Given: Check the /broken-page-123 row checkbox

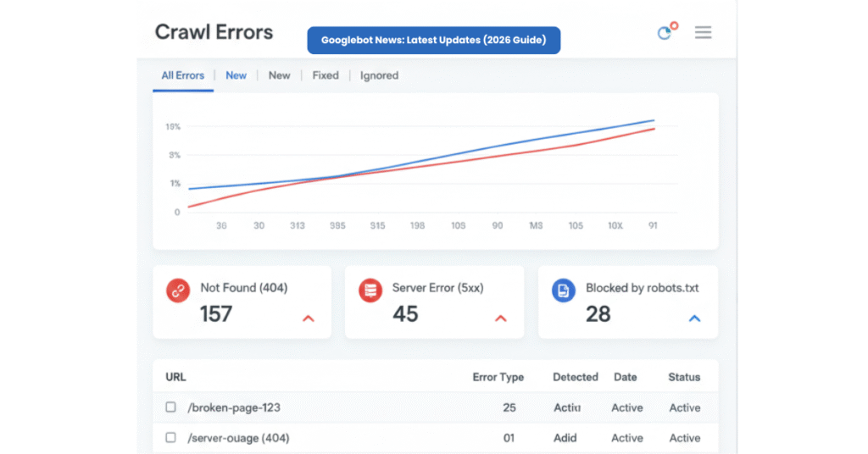Looking at the screenshot, I should [x=170, y=407].
